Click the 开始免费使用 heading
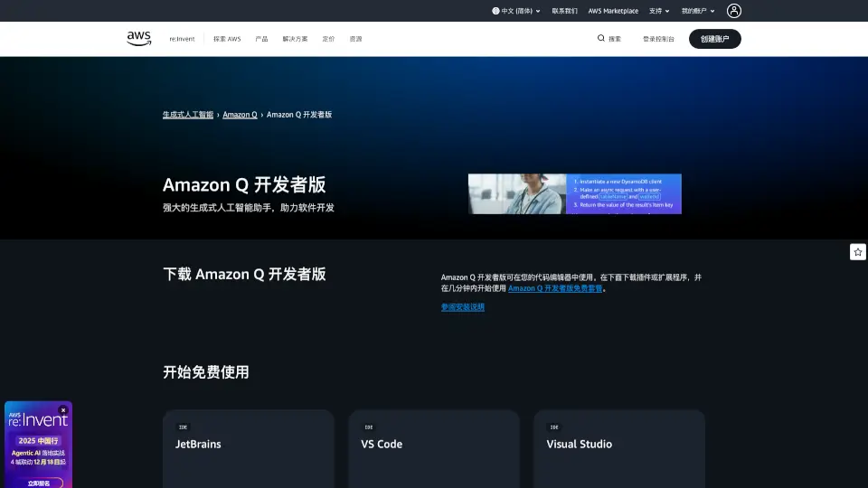This screenshot has height=488, width=868. pos(206,371)
